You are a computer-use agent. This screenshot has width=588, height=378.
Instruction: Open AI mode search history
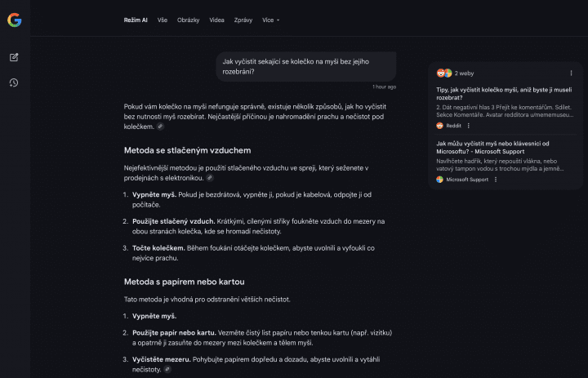click(x=14, y=82)
